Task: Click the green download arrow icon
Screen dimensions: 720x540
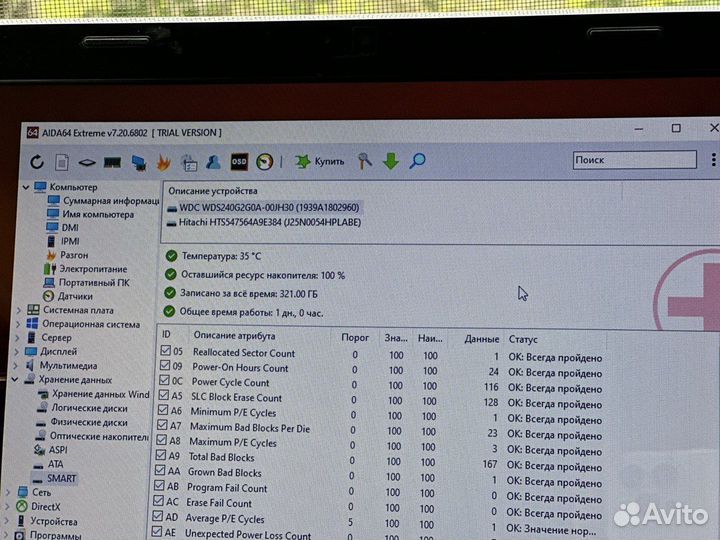Action: (x=391, y=160)
